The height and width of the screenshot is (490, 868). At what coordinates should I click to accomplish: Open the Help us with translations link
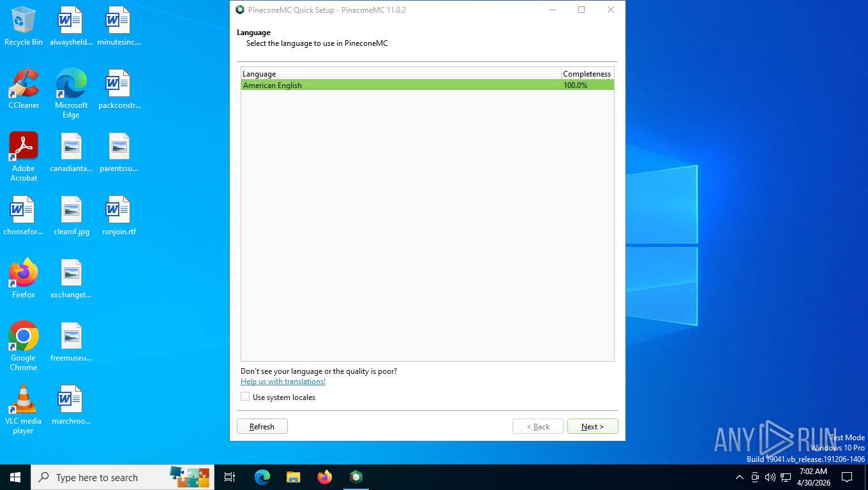pos(283,382)
